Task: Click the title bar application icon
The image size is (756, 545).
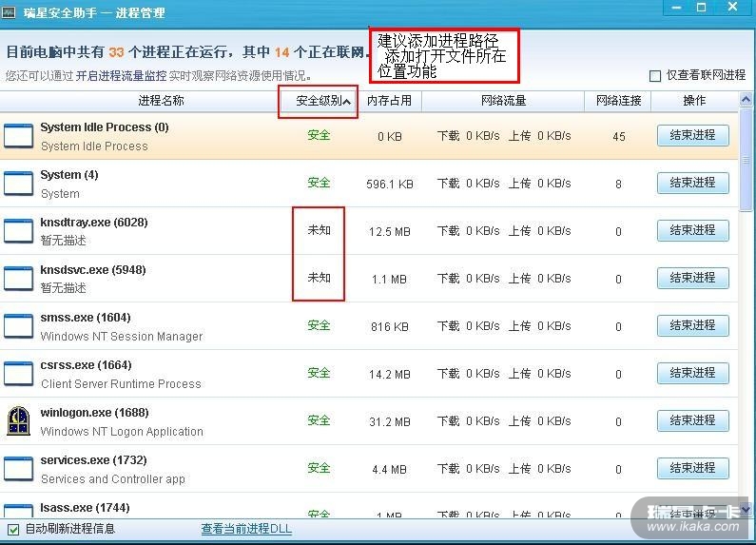Action: tap(9, 11)
